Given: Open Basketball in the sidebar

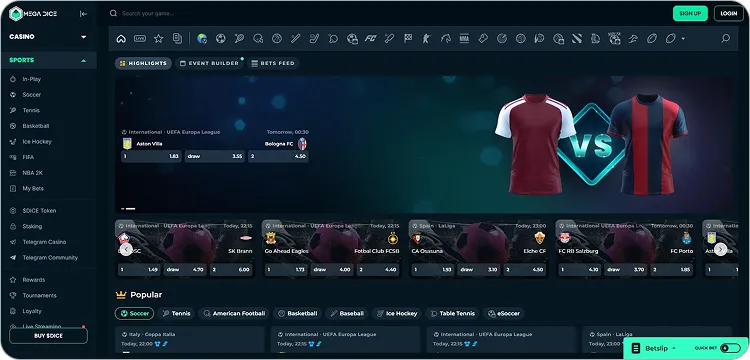Looking at the screenshot, I should 36,126.
